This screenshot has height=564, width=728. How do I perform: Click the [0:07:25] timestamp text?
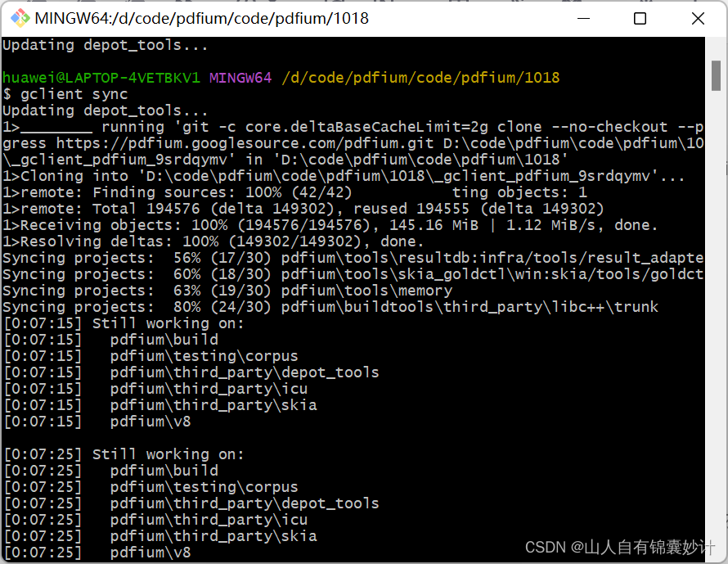tap(39, 454)
